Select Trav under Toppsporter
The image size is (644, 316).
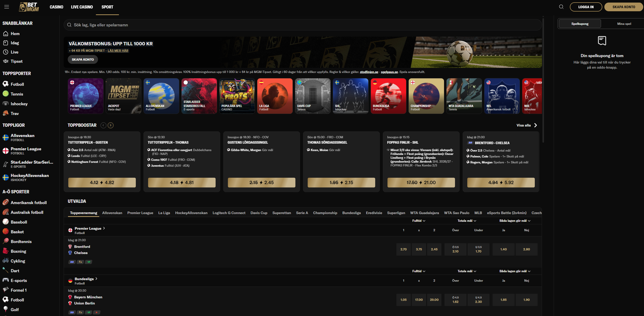click(x=15, y=113)
